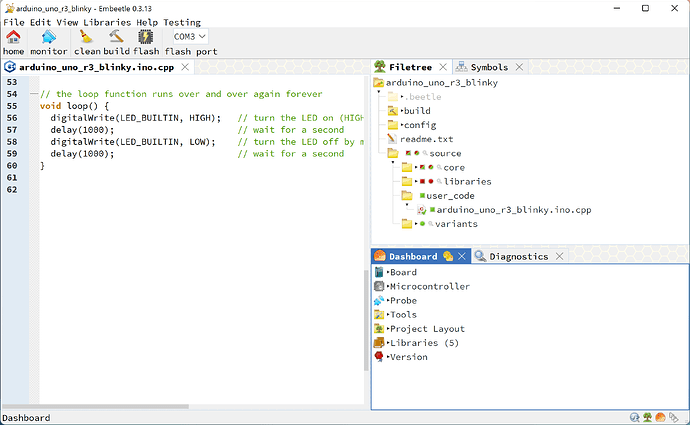Open the File menu
Image resolution: width=690 pixels, height=425 pixels.
[x=14, y=22]
